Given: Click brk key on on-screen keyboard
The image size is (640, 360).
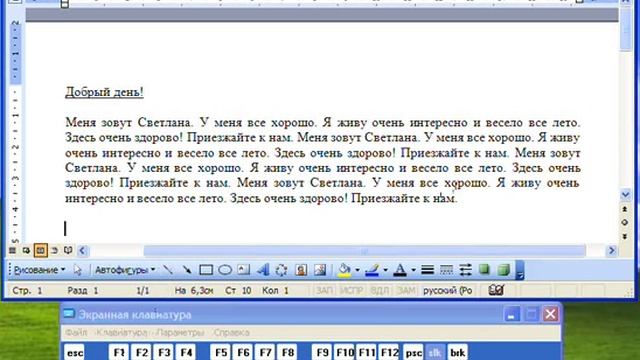Looking at the screenshot, I should pyautogui.click(x=457, y=353).
